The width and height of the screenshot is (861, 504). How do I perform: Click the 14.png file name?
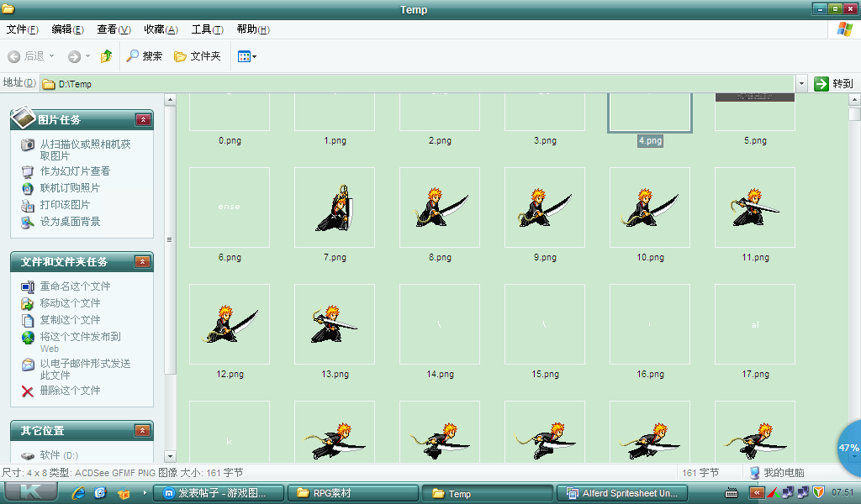(x=440, y=374)
